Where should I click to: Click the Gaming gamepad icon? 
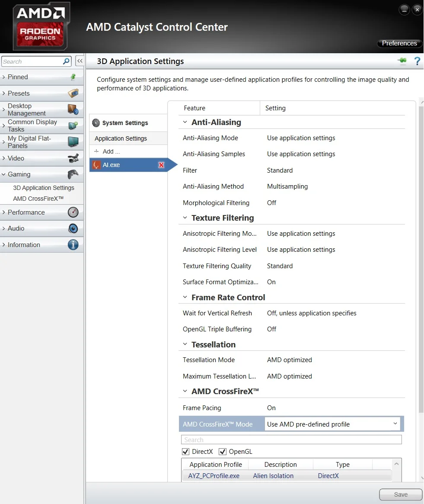click(73, 174)
